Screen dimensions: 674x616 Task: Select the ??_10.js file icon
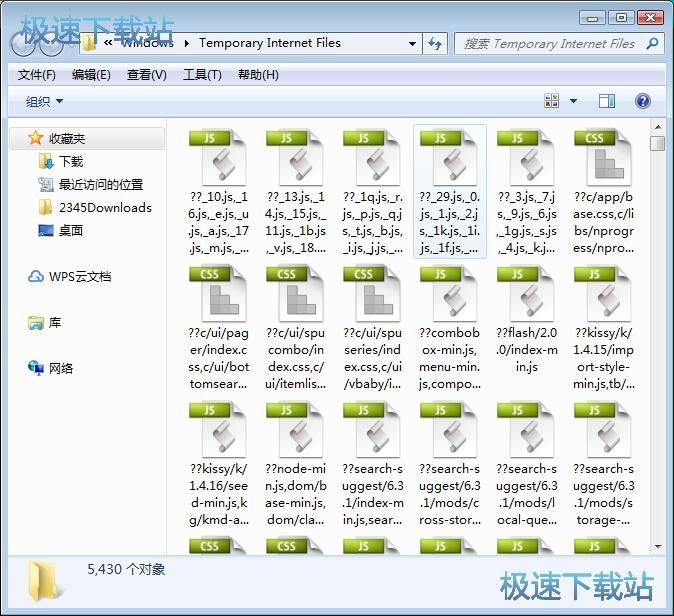218,157
